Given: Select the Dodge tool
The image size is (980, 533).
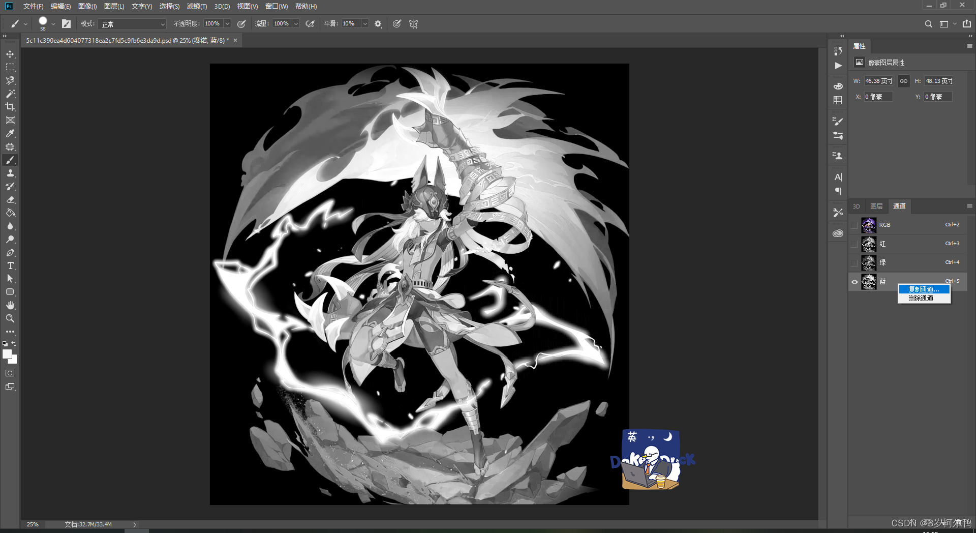Looking at the screenshot, I should pyautogui.click(x=10, y=239).
